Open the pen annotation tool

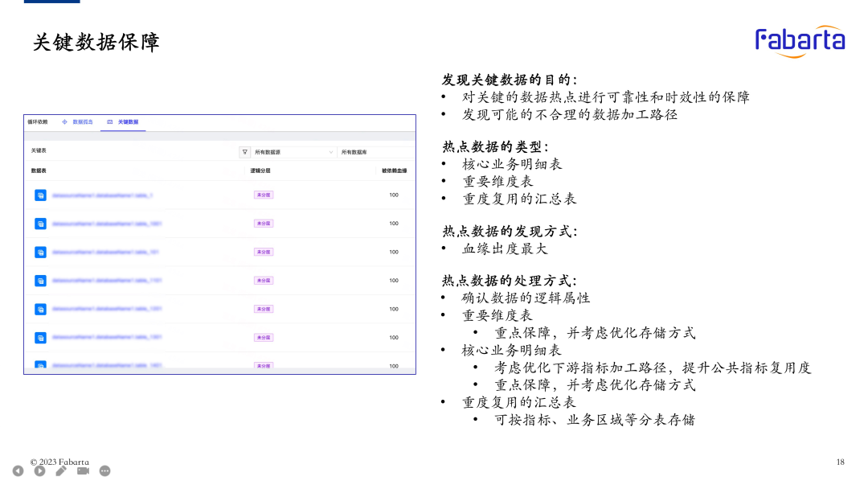[x=61, y=471]
